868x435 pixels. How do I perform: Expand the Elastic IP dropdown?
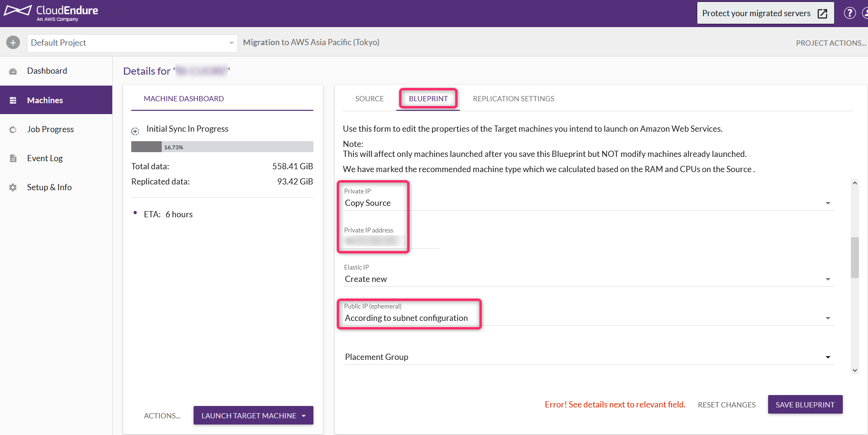589,279
